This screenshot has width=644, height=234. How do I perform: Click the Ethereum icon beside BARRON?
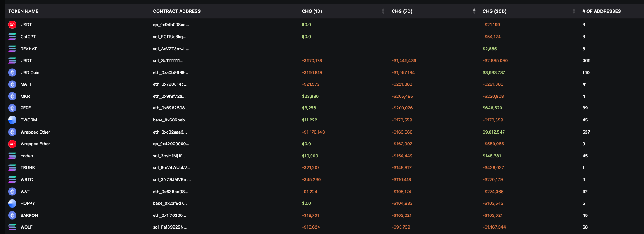click(x=12, y=215)
